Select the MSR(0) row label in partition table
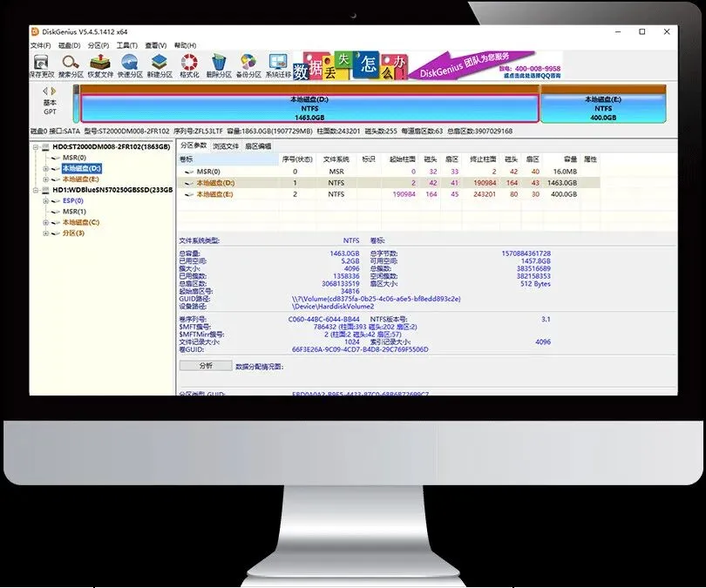This screenshot has height=588, width=706. click(x=208, y=172)
